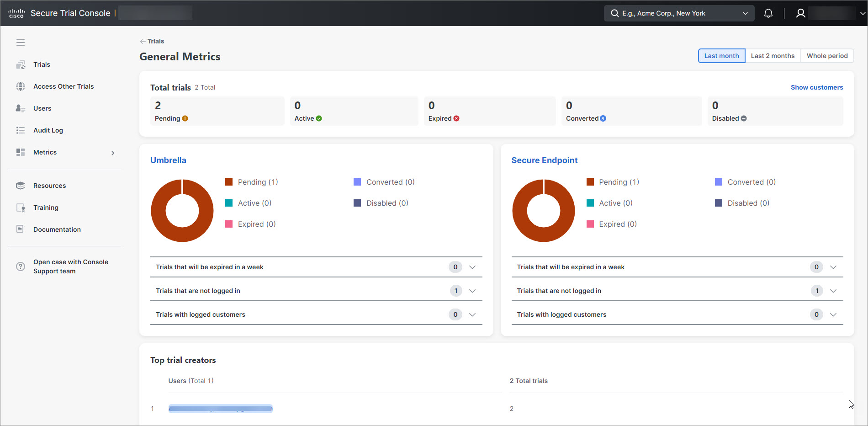Click the Umbrella not logged in count badge
868x426 pixels.
pos(456,291)
